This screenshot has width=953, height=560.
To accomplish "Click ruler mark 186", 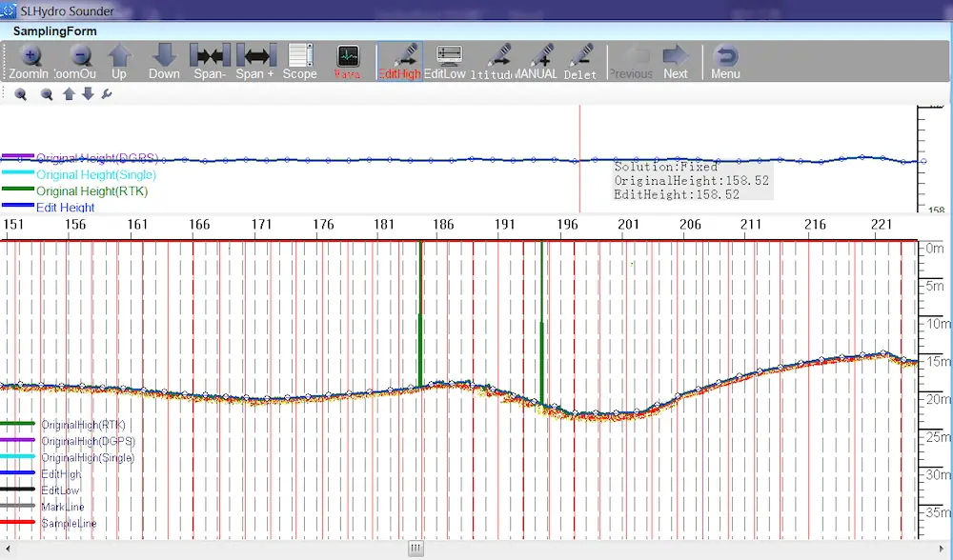I will click(x=443, y=224).
